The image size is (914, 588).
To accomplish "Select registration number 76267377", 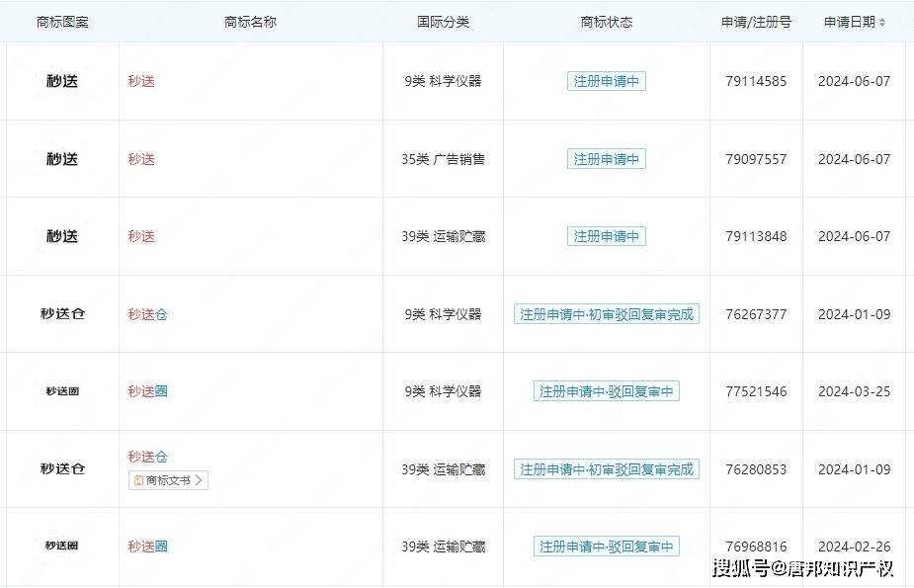I will 756,314.
